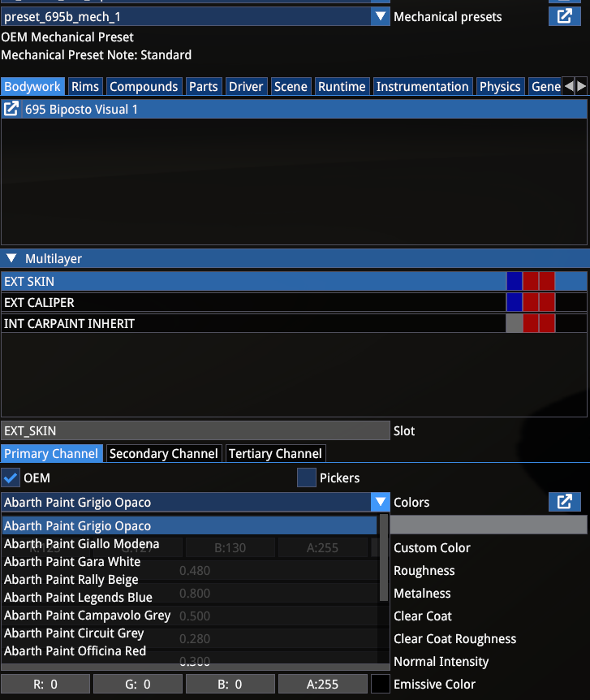Click grey color preview bar under Colors
Viewport: 590px width, 700px height.
pyautogui.click(x=489, y=525)
